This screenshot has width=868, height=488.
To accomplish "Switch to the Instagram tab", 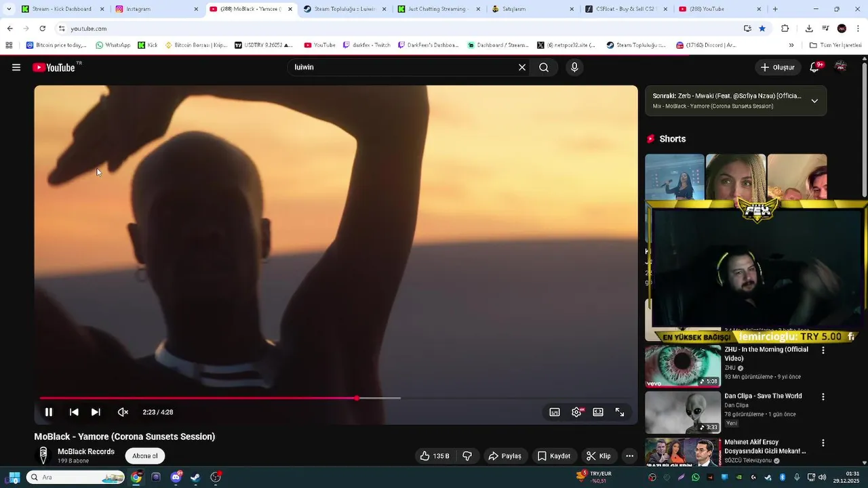I will pyautogui.click(x=156, y=9).
